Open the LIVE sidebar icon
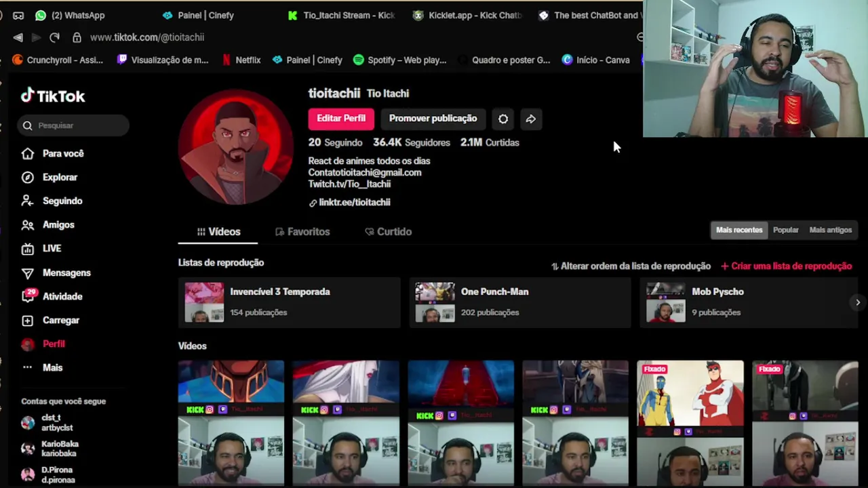The image size is (868, 488). (x=28, y=249)
